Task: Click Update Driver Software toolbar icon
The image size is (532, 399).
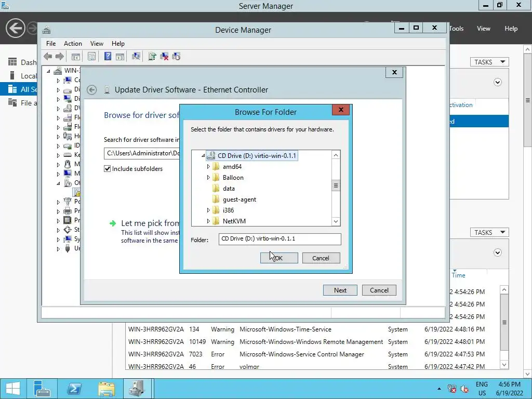Action: [x=152, y=56]
